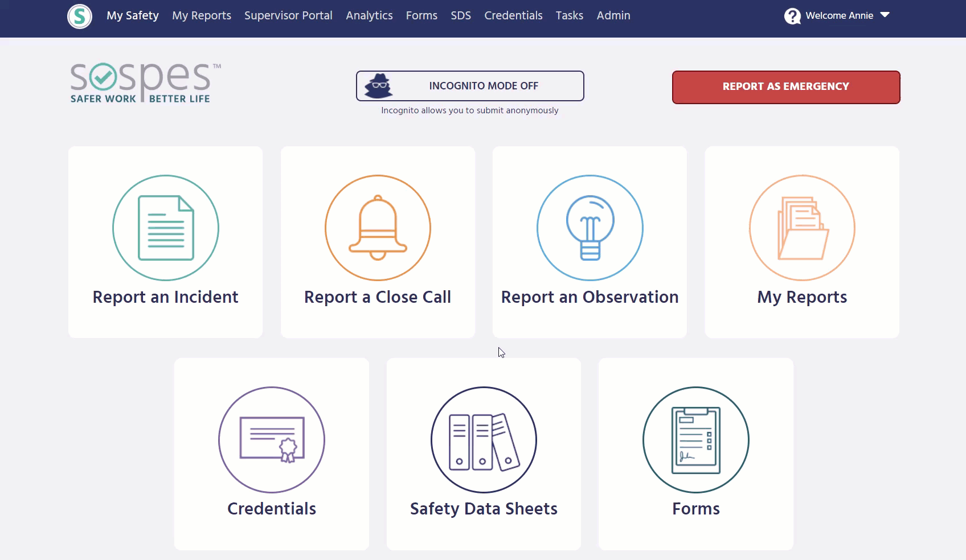Select Analytics in the navbar
The image size is (966, 560).
pyautogui.click(x=369, y=15)
